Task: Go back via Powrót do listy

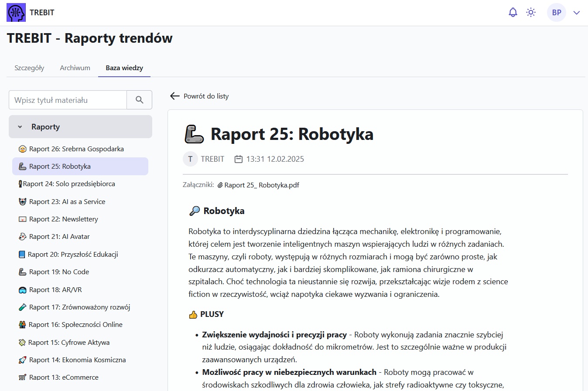Action: click(206, 96)
